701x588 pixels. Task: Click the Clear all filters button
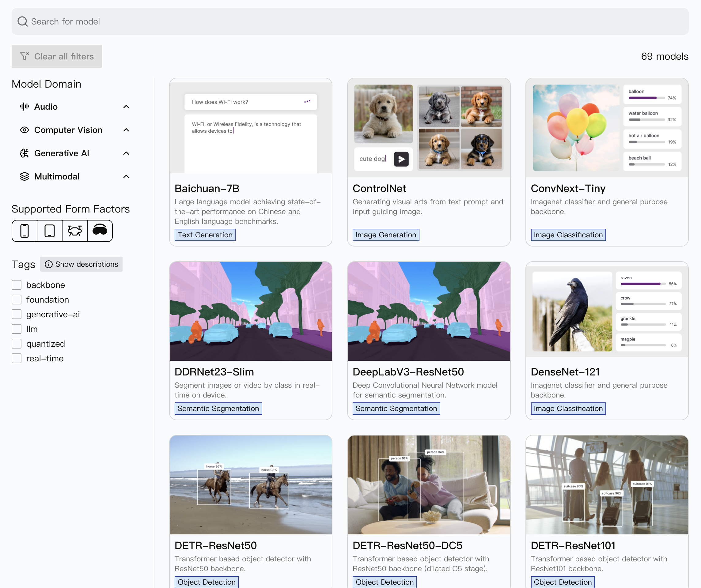click(x=57, y=56)
